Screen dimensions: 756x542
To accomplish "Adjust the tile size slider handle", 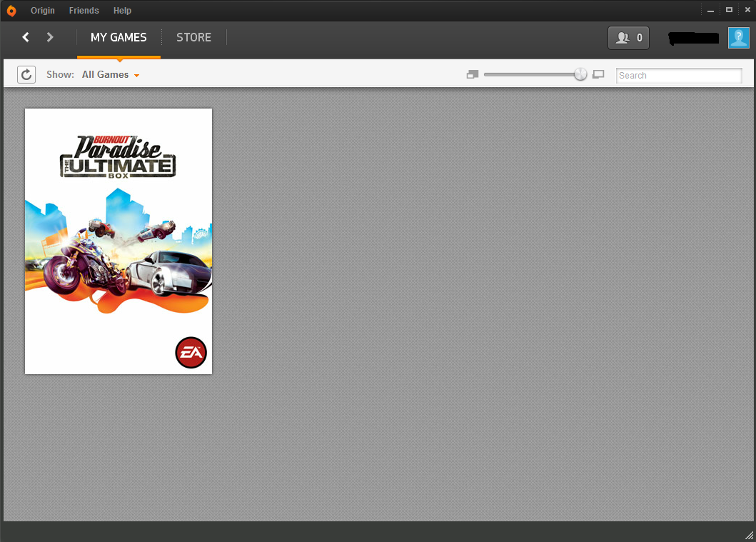I will click(580, 74).
